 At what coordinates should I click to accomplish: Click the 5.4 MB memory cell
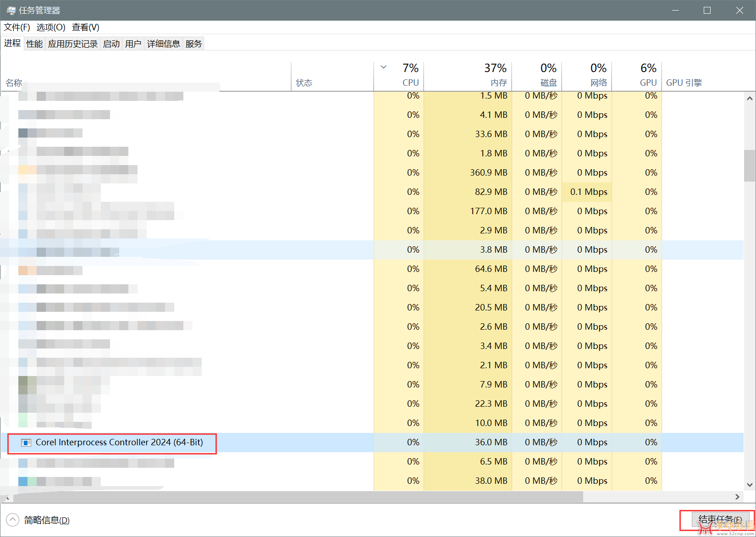468,288
